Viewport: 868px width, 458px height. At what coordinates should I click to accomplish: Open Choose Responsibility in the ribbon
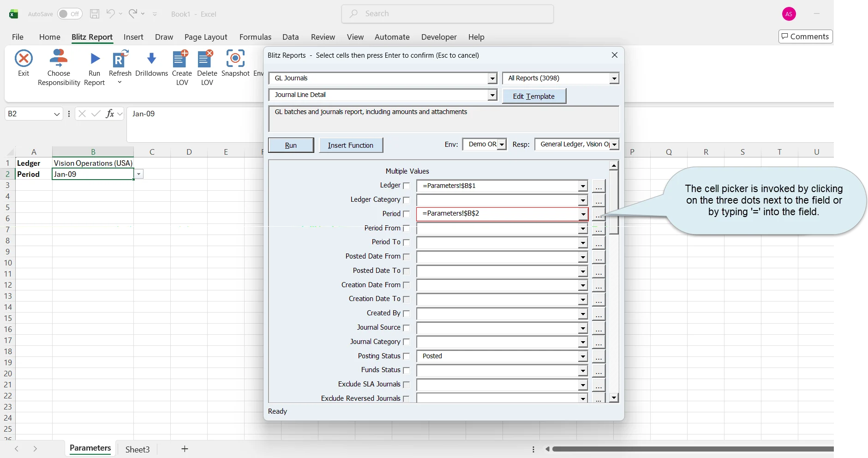point(59,67)
